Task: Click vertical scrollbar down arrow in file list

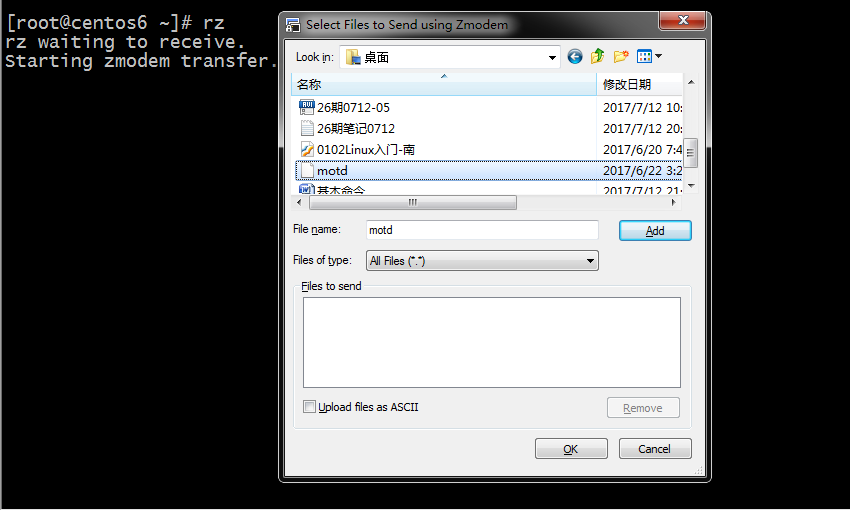Action: pos(691,186)
